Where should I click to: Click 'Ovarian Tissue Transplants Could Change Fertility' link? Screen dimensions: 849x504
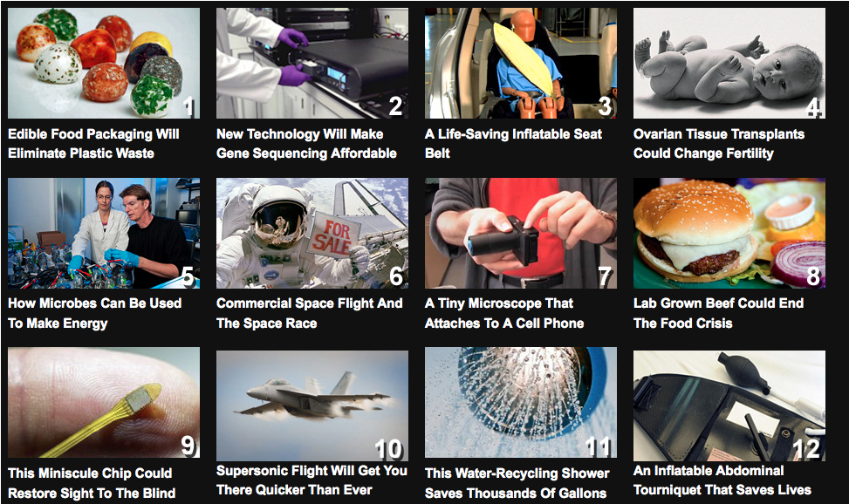pos(719,144)
